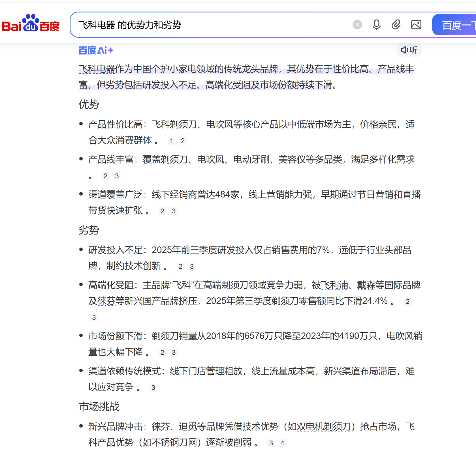Click the 优势 section heading
476x453 pixels.
[89, 104]
